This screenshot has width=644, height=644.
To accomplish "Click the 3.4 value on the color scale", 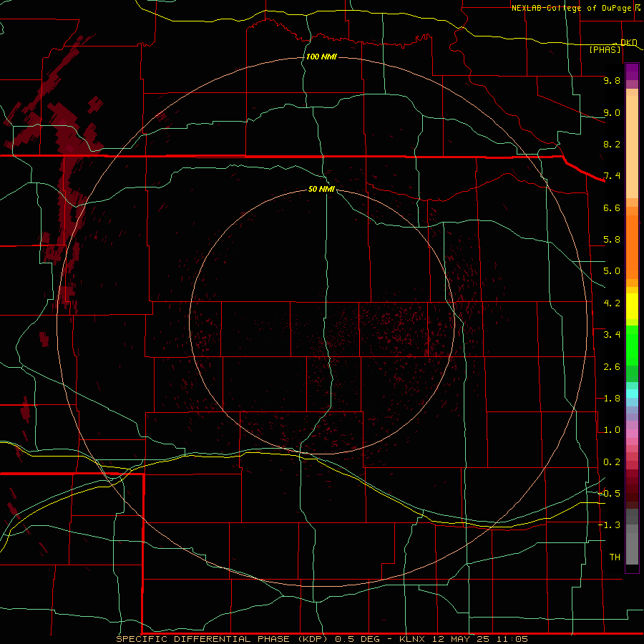I will tap(612, 335).
